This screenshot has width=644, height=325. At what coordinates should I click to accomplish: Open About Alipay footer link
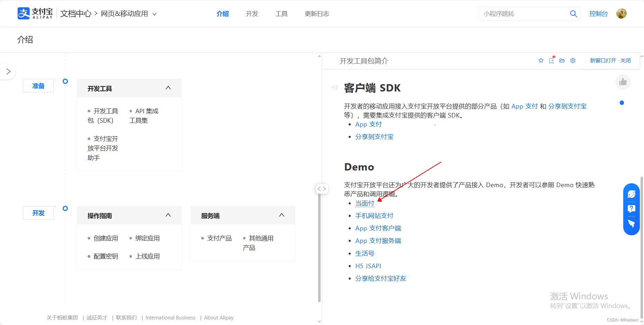point(219,318)
